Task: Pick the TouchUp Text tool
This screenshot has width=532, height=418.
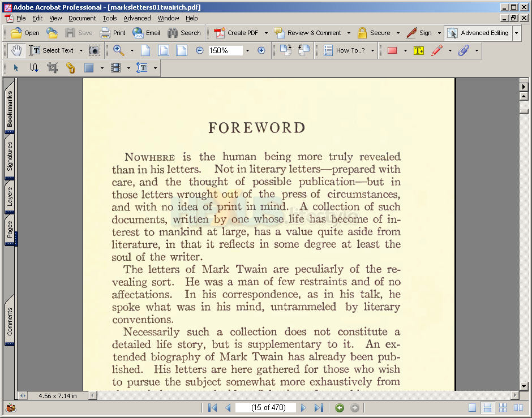Action: [x=142, y=68]
